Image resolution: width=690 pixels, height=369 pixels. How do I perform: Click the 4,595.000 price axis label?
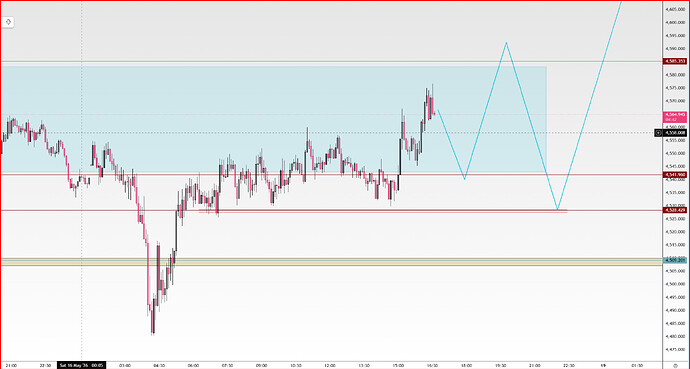(x=675, y=36)
